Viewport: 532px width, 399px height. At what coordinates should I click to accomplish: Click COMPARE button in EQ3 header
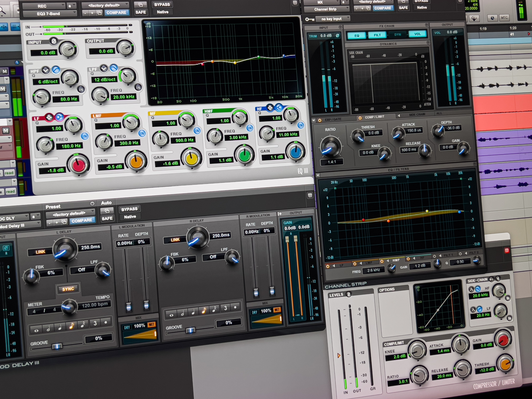click(x=116, y=13)
